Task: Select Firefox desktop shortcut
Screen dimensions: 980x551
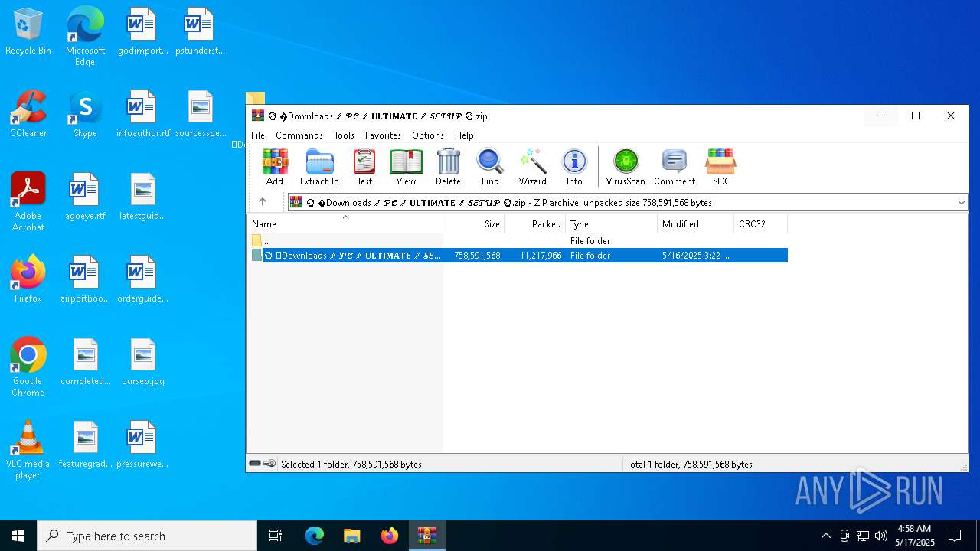Action: (x=28, y=280)
